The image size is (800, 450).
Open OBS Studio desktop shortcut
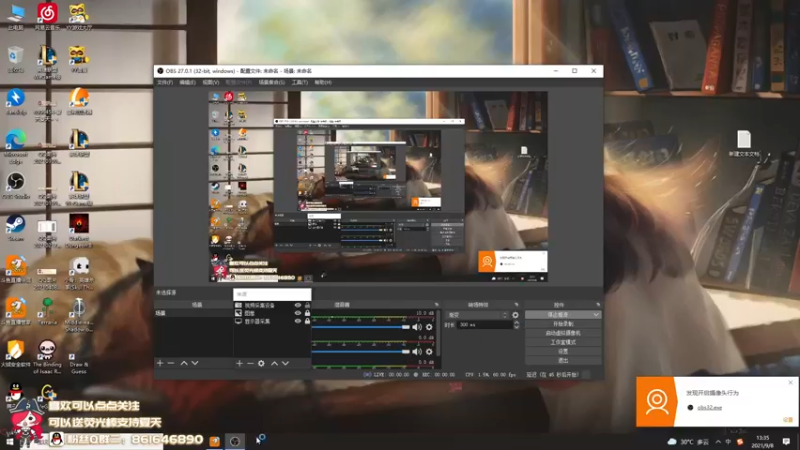16,186
